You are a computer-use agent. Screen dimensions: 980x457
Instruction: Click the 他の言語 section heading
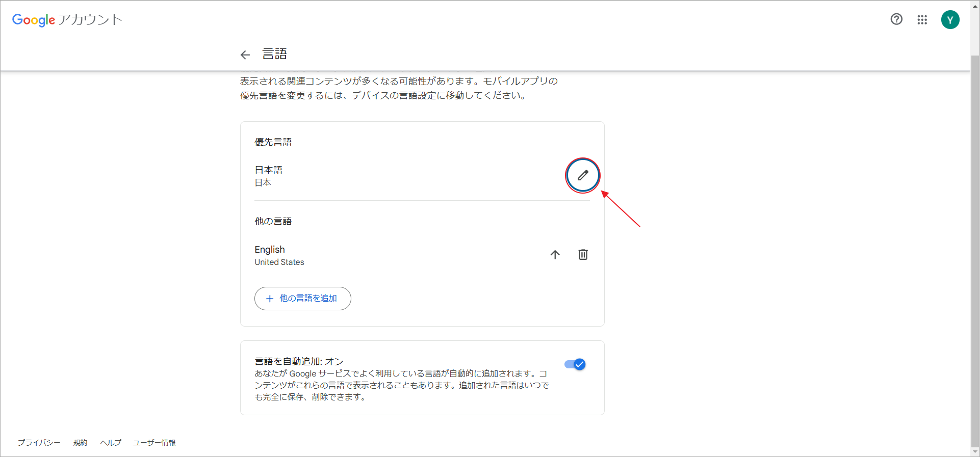(x=273, y=222)
